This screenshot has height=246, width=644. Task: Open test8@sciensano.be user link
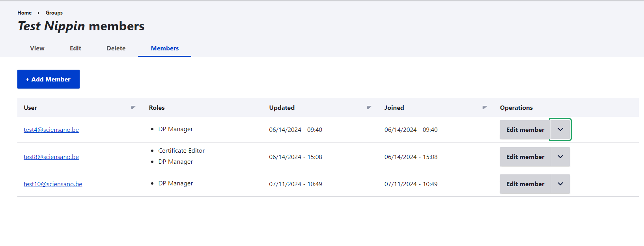click(51, 157)
